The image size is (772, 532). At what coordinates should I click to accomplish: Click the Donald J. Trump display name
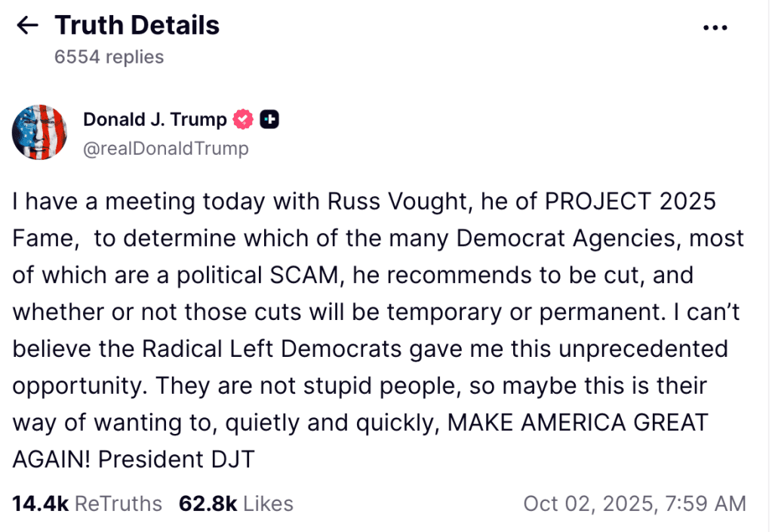point(155,119)
